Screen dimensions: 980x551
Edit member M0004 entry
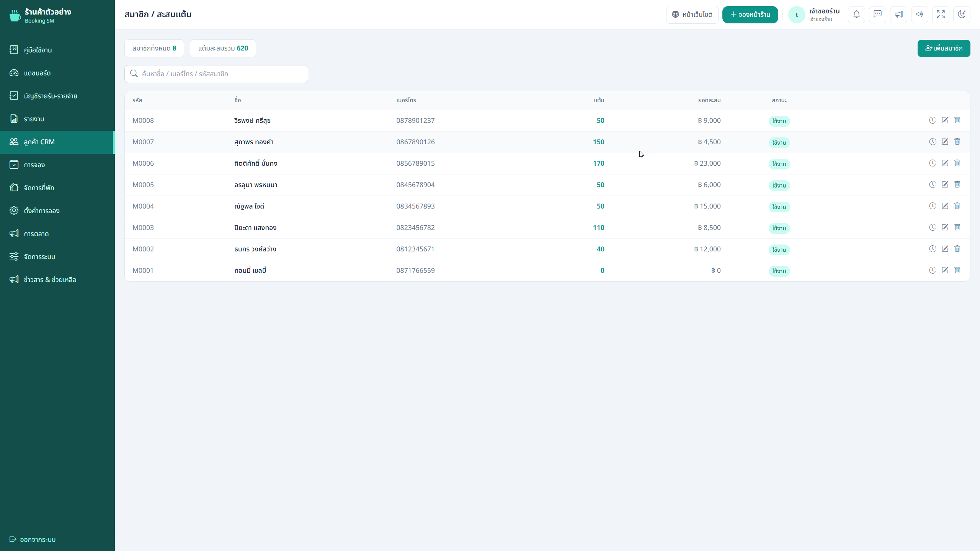(945, 206)
